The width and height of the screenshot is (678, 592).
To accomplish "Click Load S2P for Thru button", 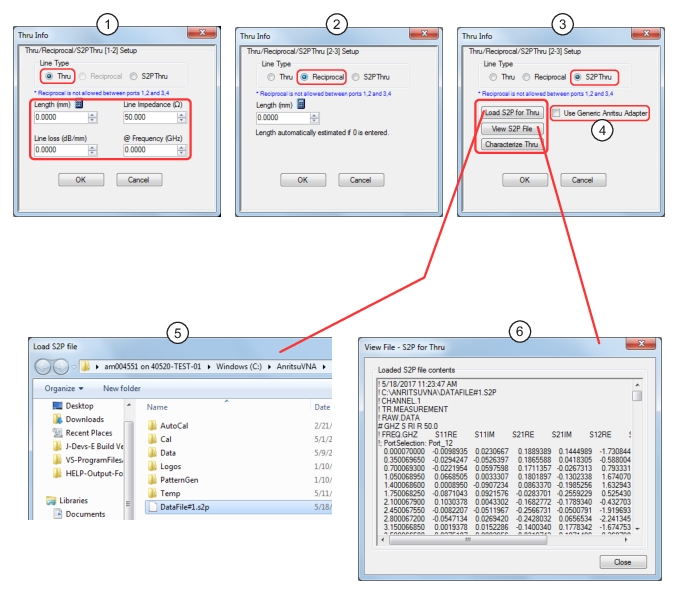I will (x=511, y=113).
